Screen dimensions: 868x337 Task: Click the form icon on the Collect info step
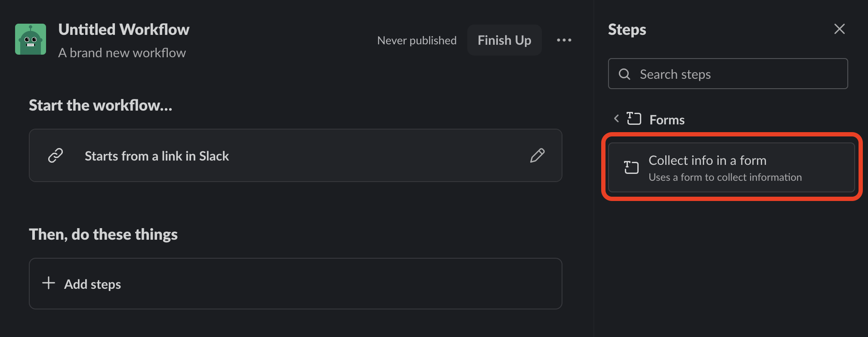click(631, 167)
